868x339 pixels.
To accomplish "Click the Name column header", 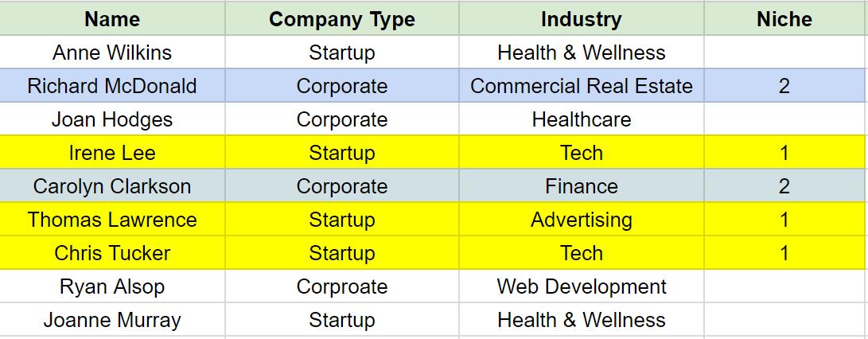I will [x=112, y=19].
